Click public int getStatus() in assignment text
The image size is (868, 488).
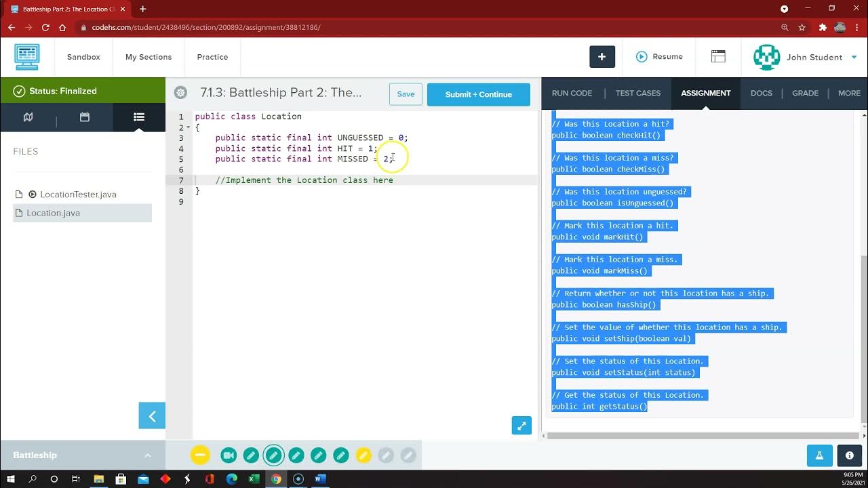599,406
